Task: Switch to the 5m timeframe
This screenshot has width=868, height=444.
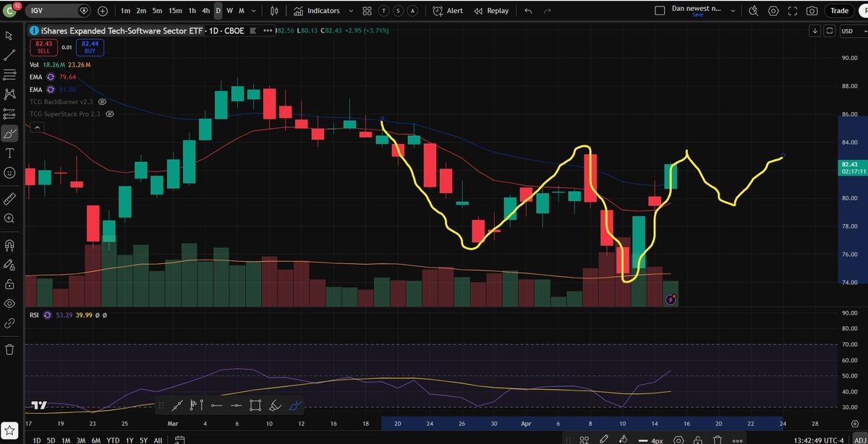Action: [157, 11]
